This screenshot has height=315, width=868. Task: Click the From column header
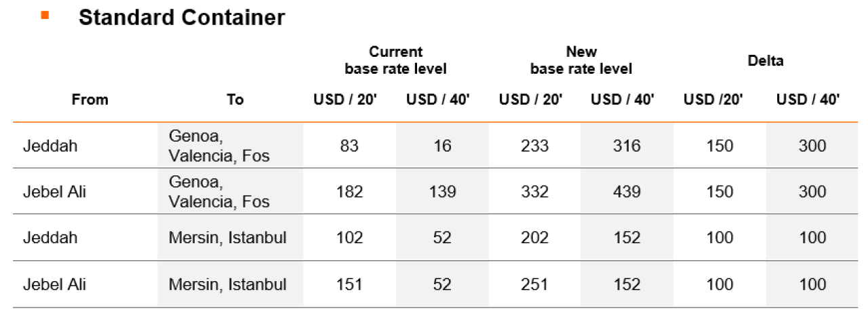tap(90, 100)
